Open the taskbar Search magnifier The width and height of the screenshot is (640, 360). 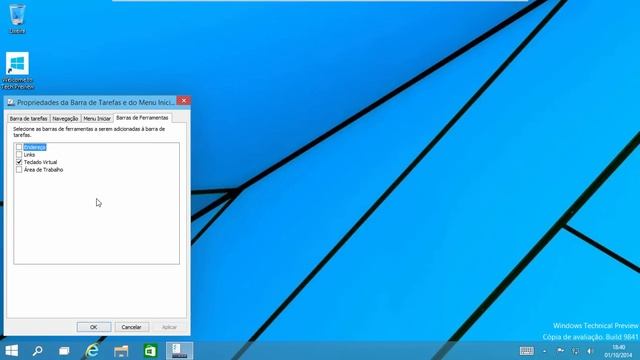38,351
